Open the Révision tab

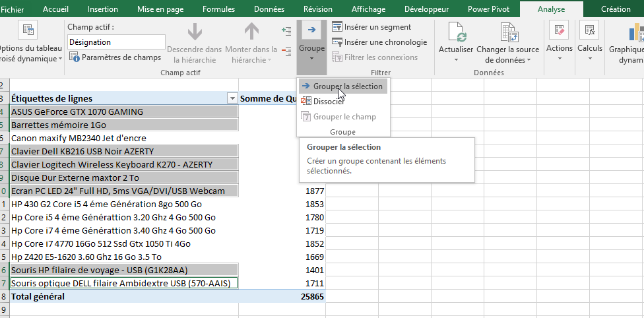318,9
